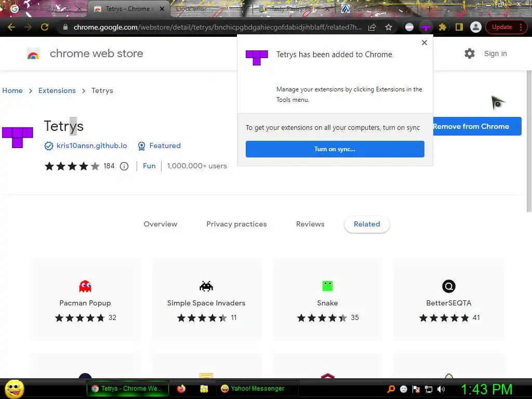The width and height of the screenshot is (532, 399).
Task: Switch to the Tasty Pastry browser tab
Action: coord(293,9)
